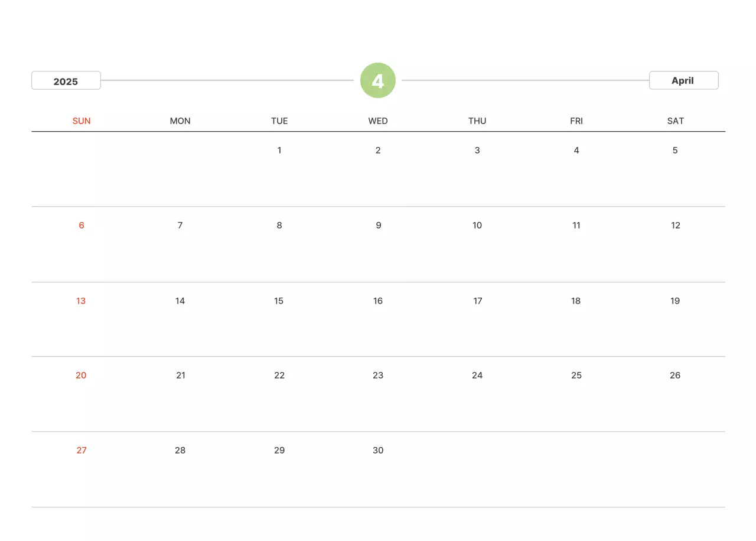Viewport: 756px width, 541px height.
Task: Pick the 16th on the calendar
Action: tap(378, 301)
